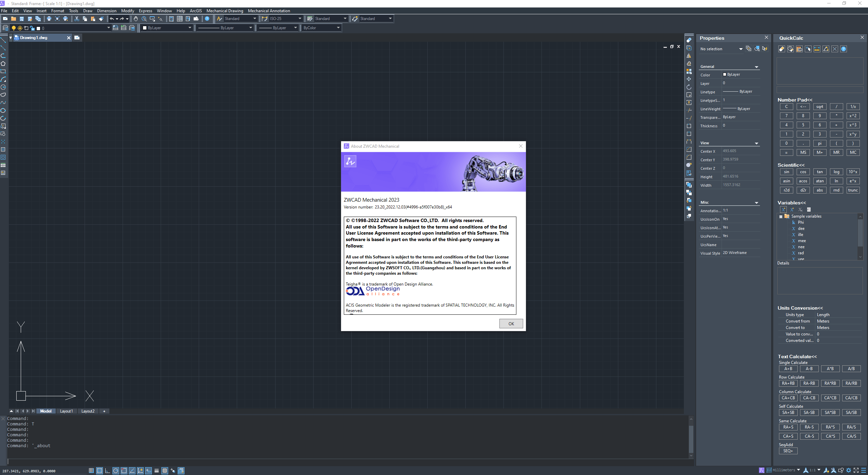Select the Line tool in left toolbar
The image size is (868, 475).
[3, 40]
